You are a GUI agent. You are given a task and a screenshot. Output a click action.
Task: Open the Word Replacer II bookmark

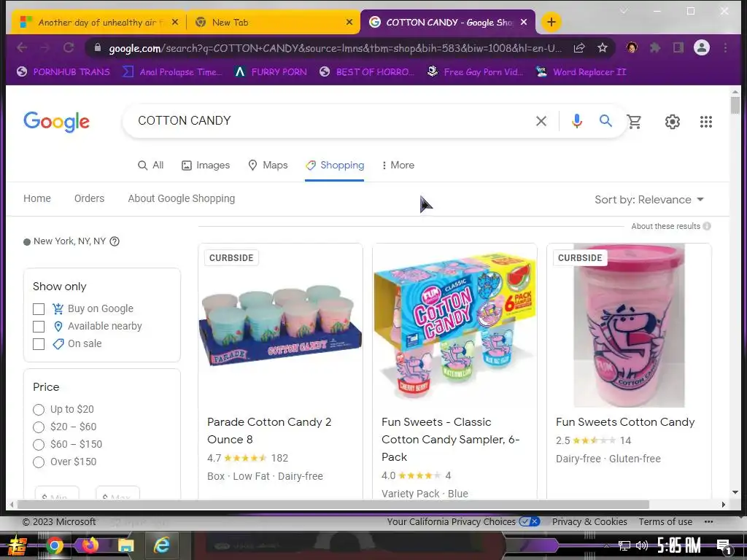(x=581, y=72)
